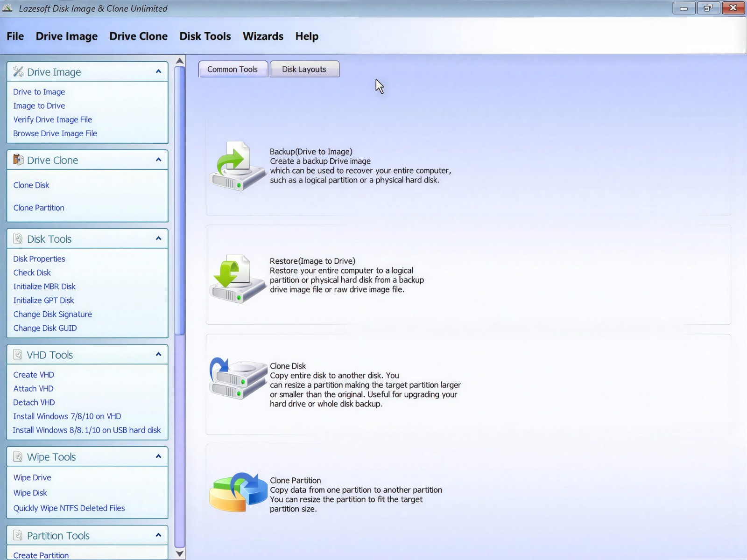
Task: Choose Initialize MBR Disk
Action: tap(44, 287)
